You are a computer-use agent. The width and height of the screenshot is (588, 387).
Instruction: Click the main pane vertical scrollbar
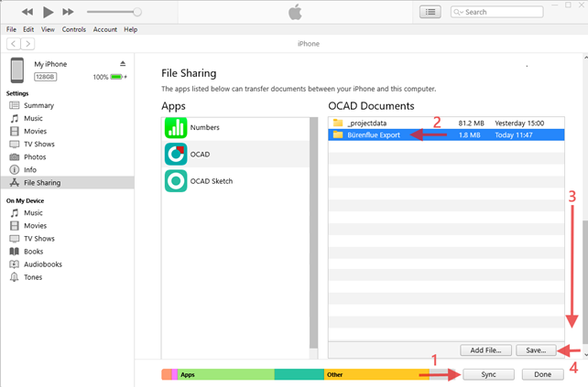tap(585, 283)
